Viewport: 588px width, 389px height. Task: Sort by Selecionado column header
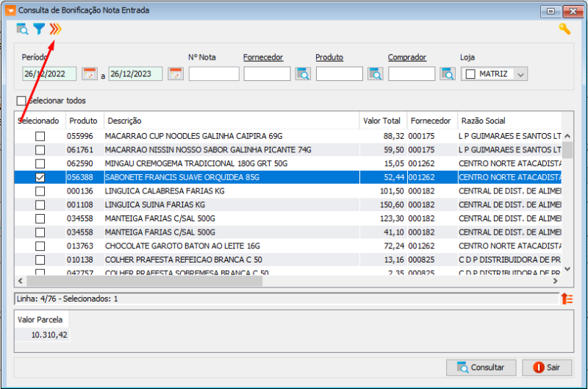pyautogui.click(x=40, y=121)
